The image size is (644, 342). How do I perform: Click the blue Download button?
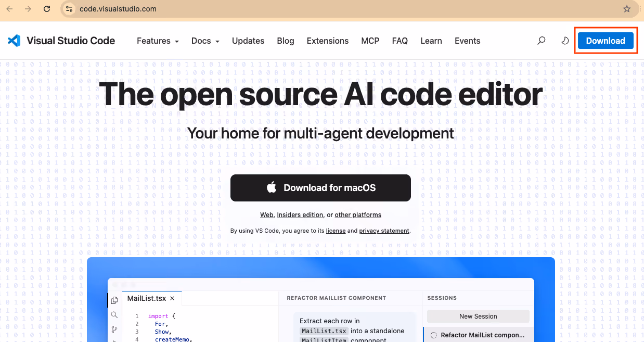point(606,41)
